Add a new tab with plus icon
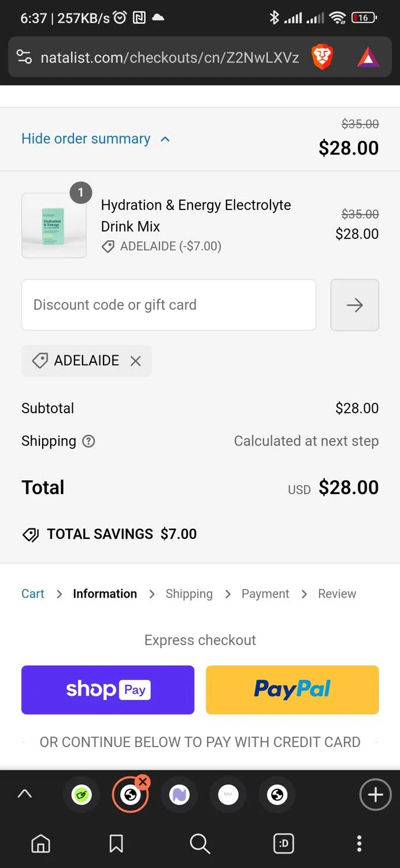 pos(375,795)
